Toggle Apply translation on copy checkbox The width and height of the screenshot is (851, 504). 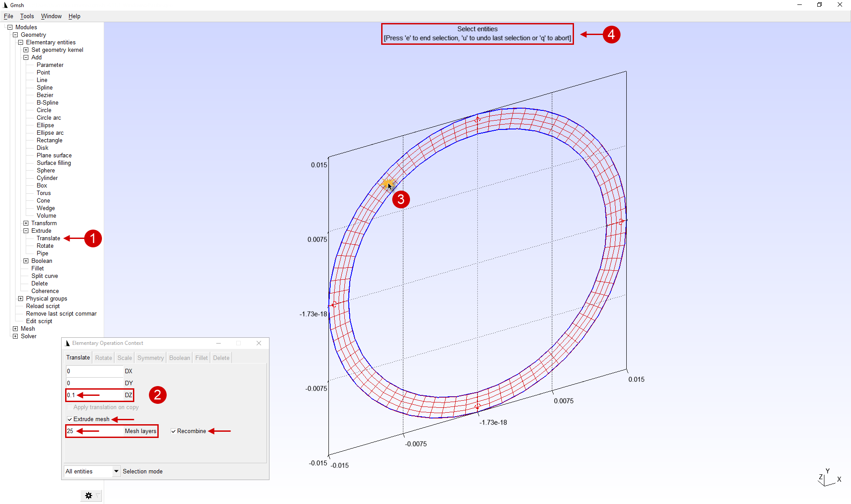70,407
